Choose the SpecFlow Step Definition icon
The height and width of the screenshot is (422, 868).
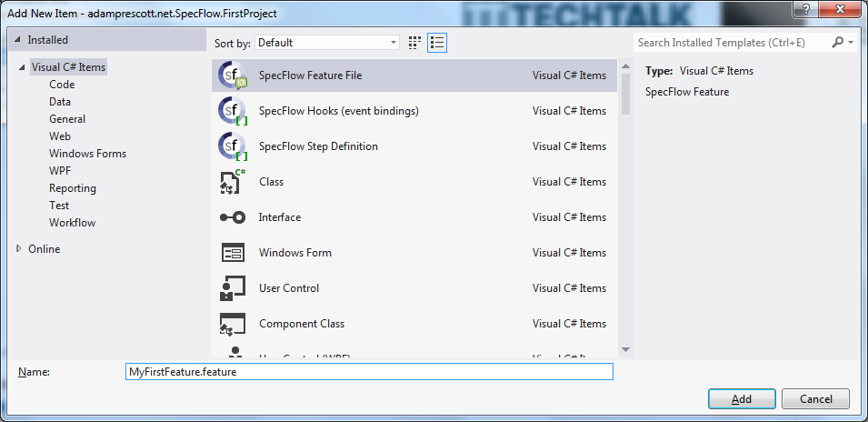coord(233,147)
